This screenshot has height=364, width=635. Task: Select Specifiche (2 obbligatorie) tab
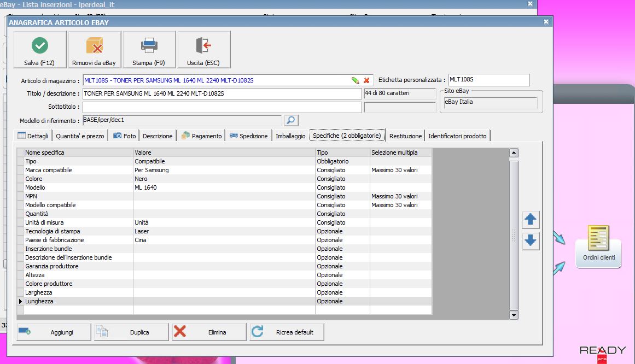tap(347, 135)
